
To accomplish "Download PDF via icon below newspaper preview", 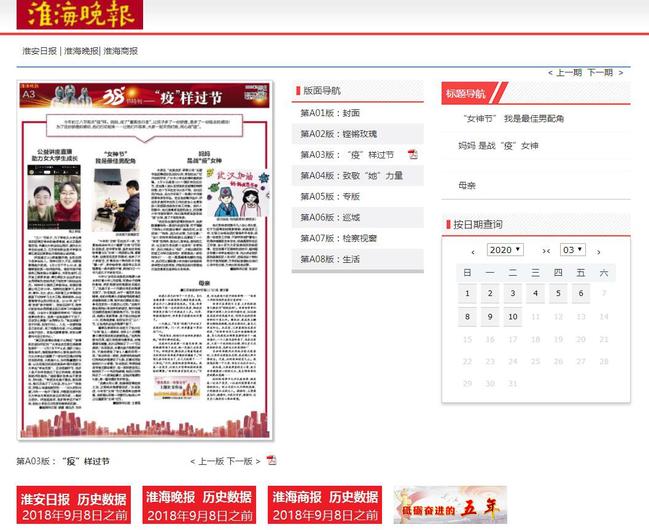I will coord(271,461).
